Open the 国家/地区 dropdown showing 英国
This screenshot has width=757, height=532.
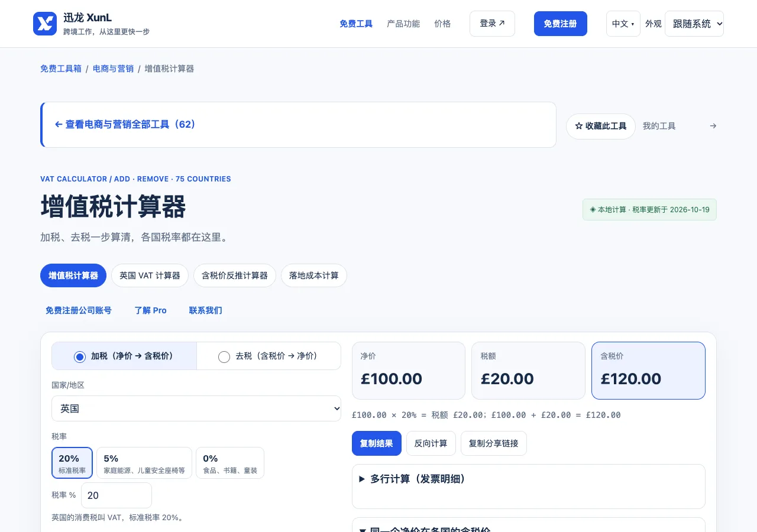[196, 408]
